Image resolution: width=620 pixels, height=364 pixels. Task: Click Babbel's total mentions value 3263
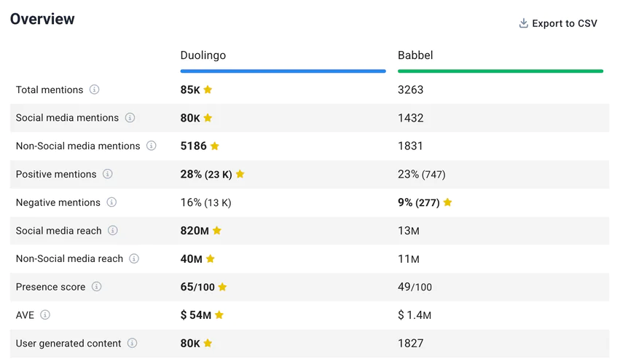click(410, 90)
